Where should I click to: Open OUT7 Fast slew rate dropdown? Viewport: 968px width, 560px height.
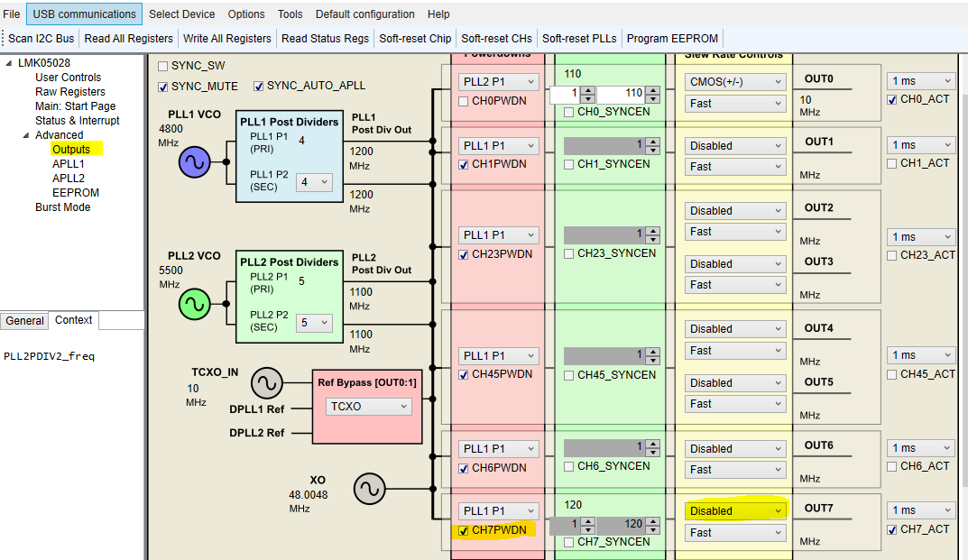736,532
